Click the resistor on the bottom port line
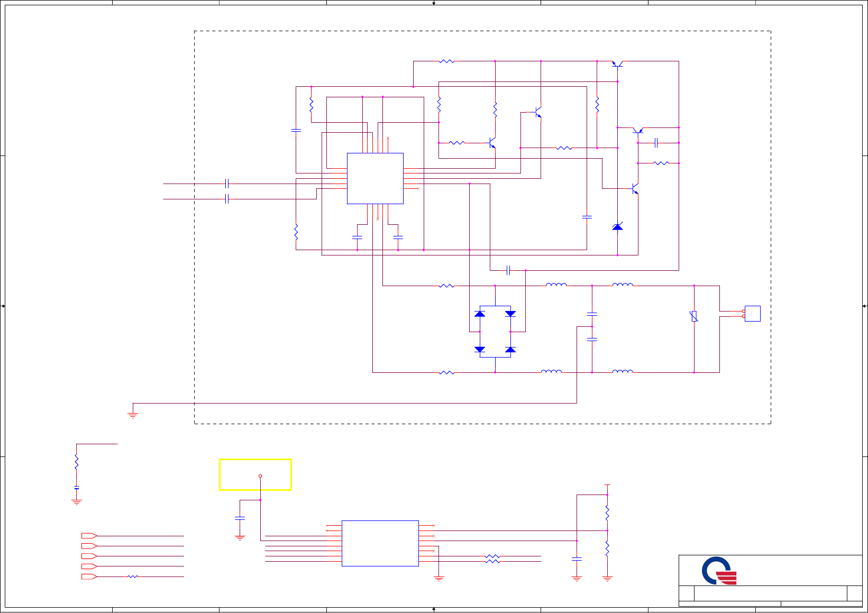 pyautogui.click(x=133, y=577)
